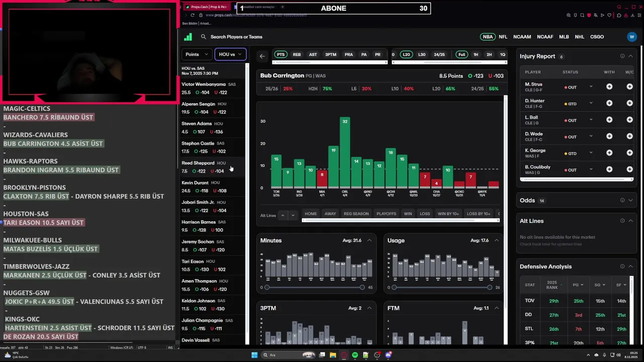Select 1H period toggle
644x362 pixels.
click(476, 54)
